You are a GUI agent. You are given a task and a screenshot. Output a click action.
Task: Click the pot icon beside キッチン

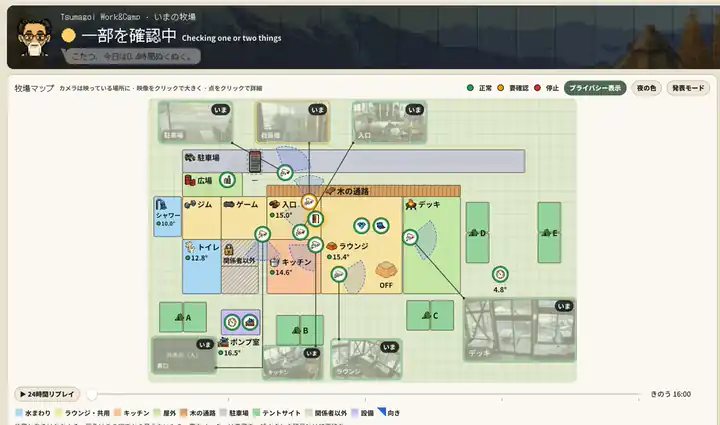click(275, 262)
